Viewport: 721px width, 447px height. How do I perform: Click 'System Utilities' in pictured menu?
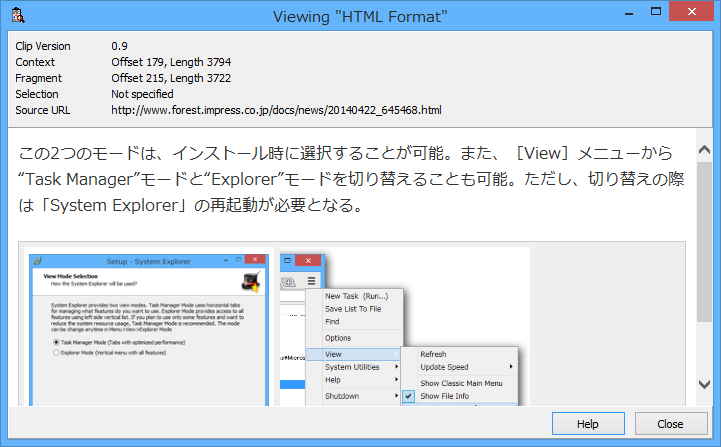[352, 367]
